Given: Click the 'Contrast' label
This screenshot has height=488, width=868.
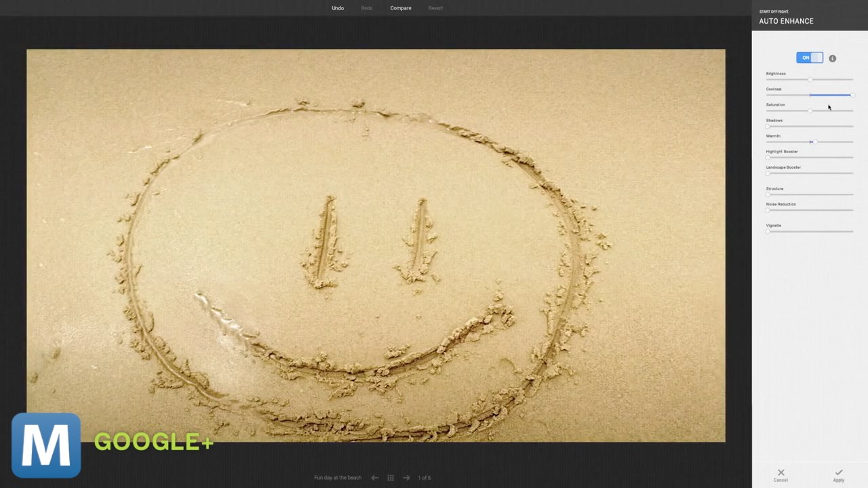Looking at the screenshot, I should (x=774, y=89).
